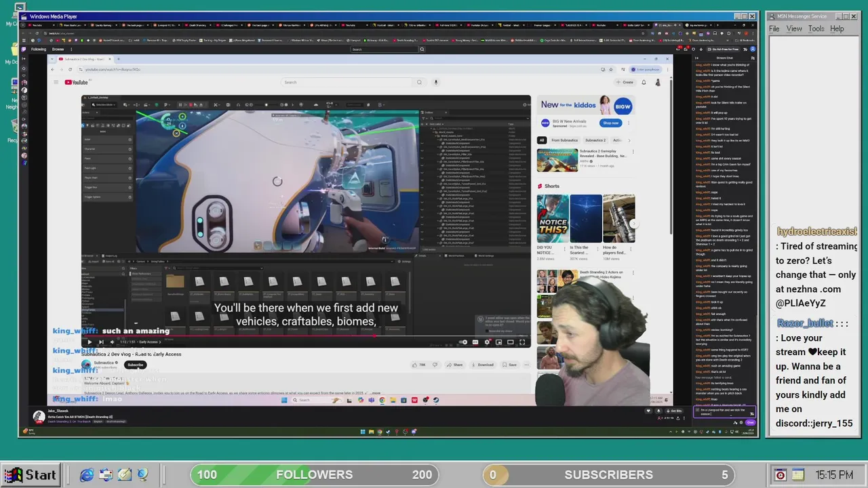Go back in the Chrome browser
This screenshot has width=868, height=488.
[53, 69]
